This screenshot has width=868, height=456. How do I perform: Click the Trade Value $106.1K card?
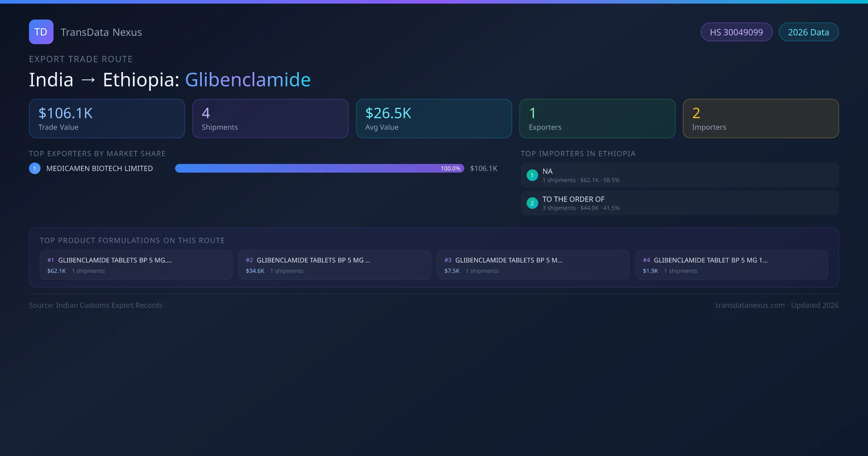[107, 118]
